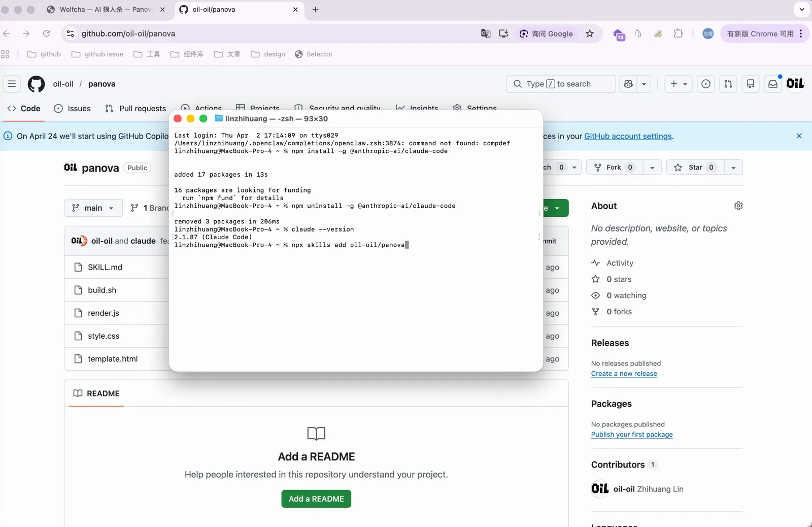The width and height of the screenshot is (812, 527).
Task: Open oil-oil commit author link
Action: (x=102, y=241)
